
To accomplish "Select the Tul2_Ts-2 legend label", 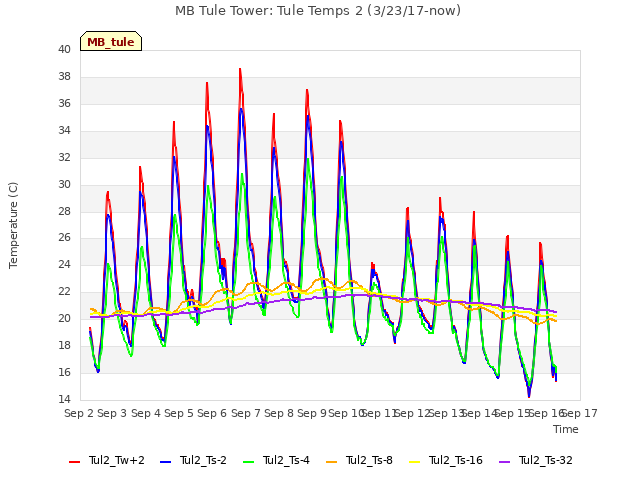I will tap(203, 460).
